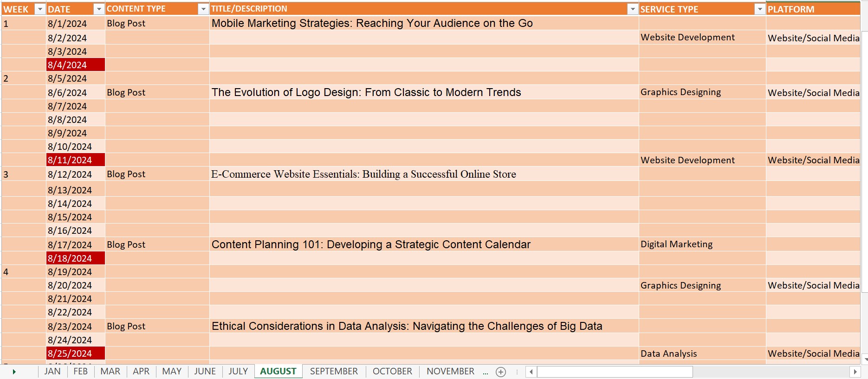This screenshot has height=379, width=868.
Task: Select Blog Post cell in 8/23/2024 row
Action: (157, 326)
